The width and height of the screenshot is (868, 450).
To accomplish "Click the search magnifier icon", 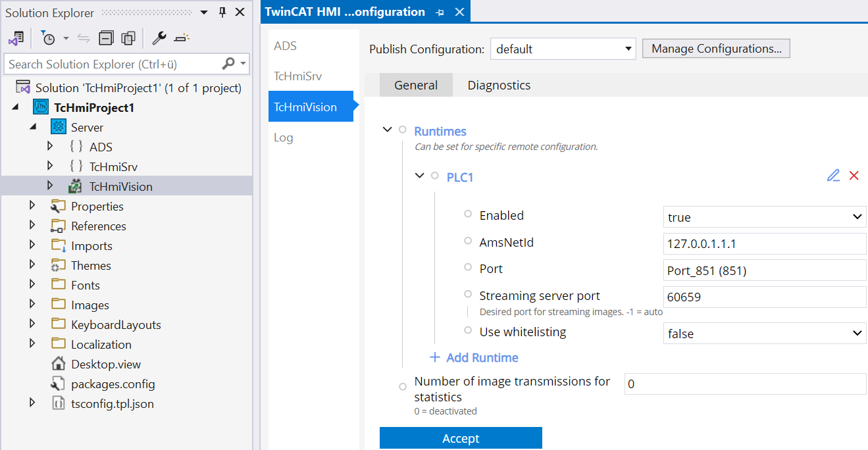I will coord(228,64).
